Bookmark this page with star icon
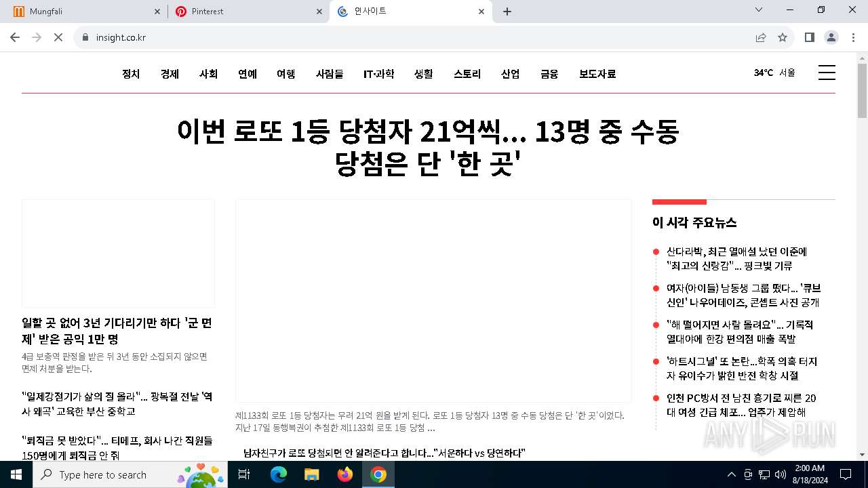 [783, 37]
